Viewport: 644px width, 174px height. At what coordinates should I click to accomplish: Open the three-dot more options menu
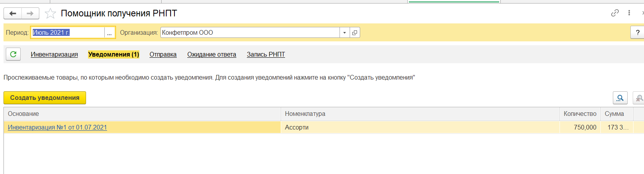(x=629, y=13)
